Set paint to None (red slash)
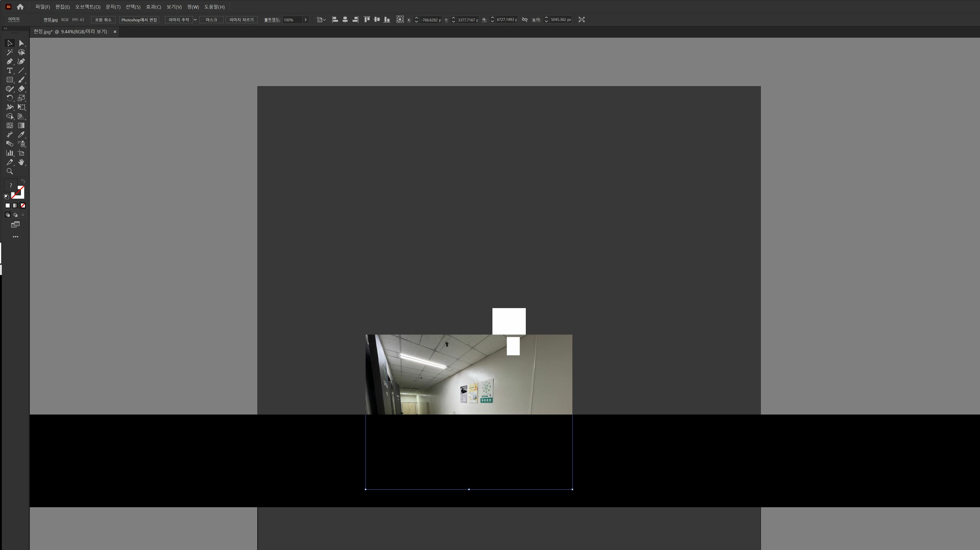The width and height of the screenshot is (980, 550). point(23,206)
